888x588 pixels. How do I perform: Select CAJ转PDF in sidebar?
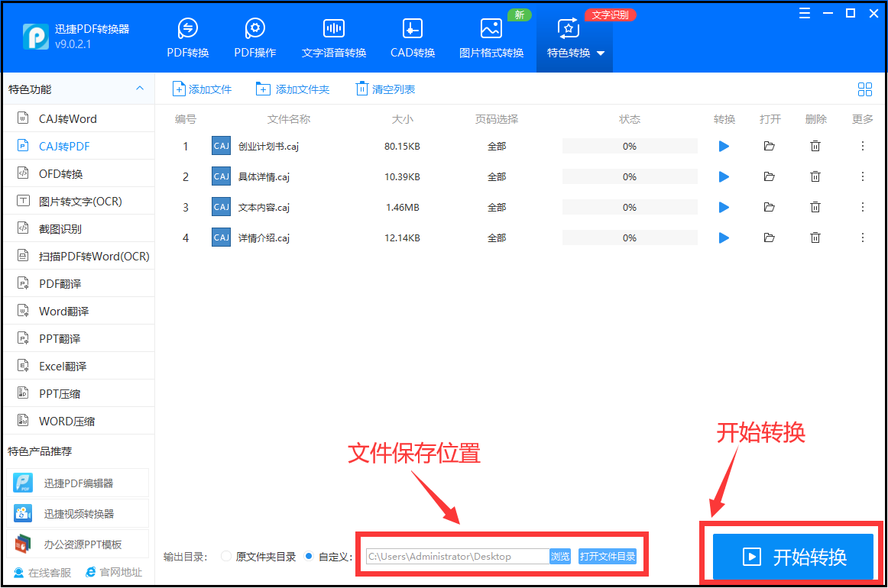coord(79,146)
